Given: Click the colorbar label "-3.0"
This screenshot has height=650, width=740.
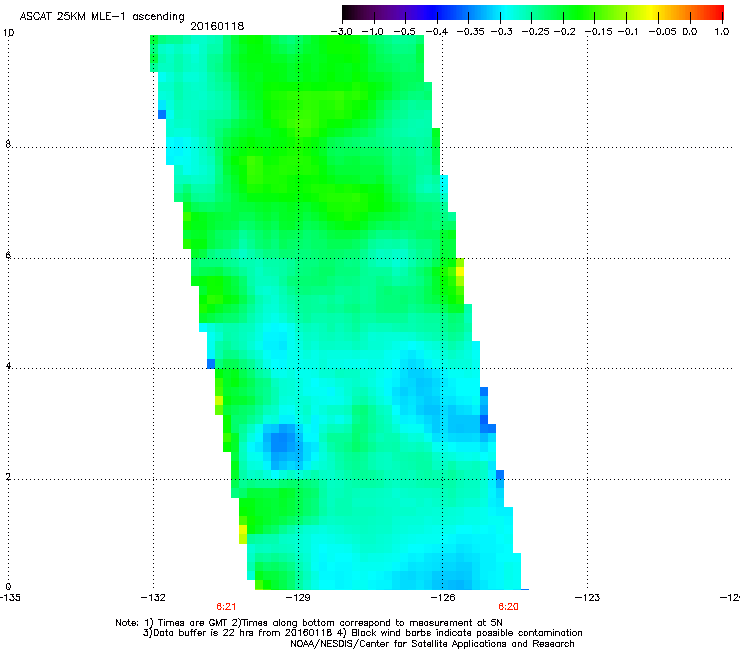Looking at the screenshot, I should (342, 32).
